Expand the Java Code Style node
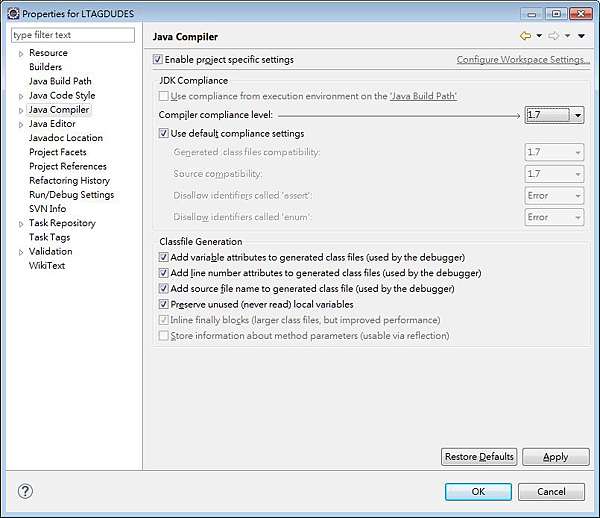The image size is (600, 518). tap(21, 96)
